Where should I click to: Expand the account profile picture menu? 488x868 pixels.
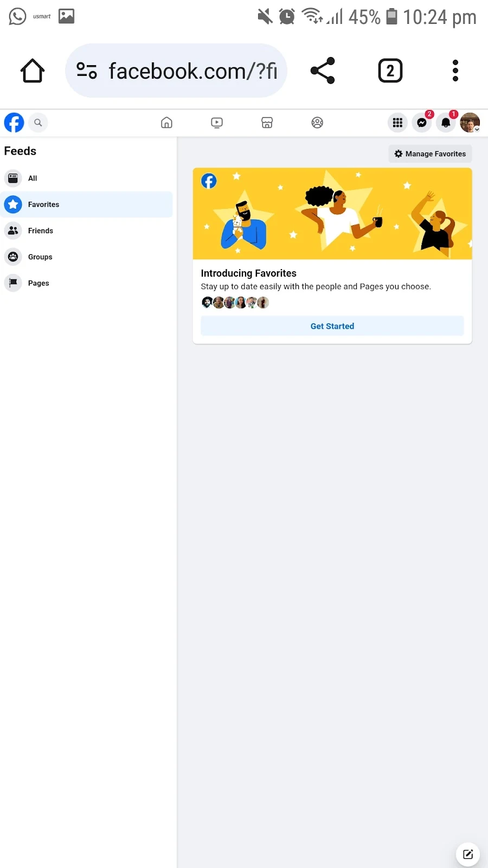coord(470,123)
